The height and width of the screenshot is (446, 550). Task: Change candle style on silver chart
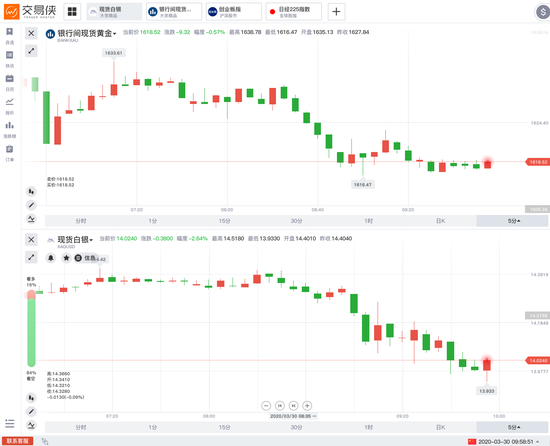pos(31,398)
